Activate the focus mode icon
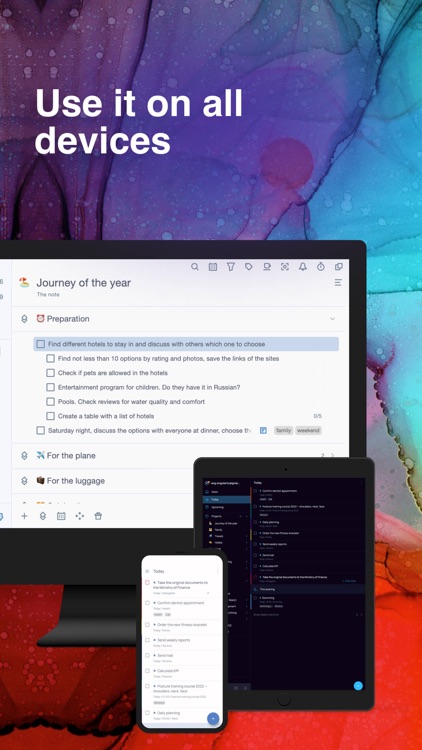 coord(285,267)
